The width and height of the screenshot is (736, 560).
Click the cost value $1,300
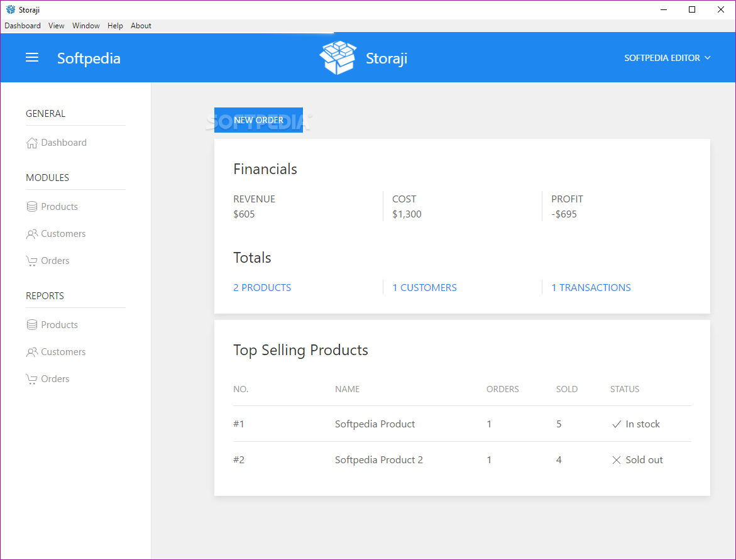click(x=407, y=214)
